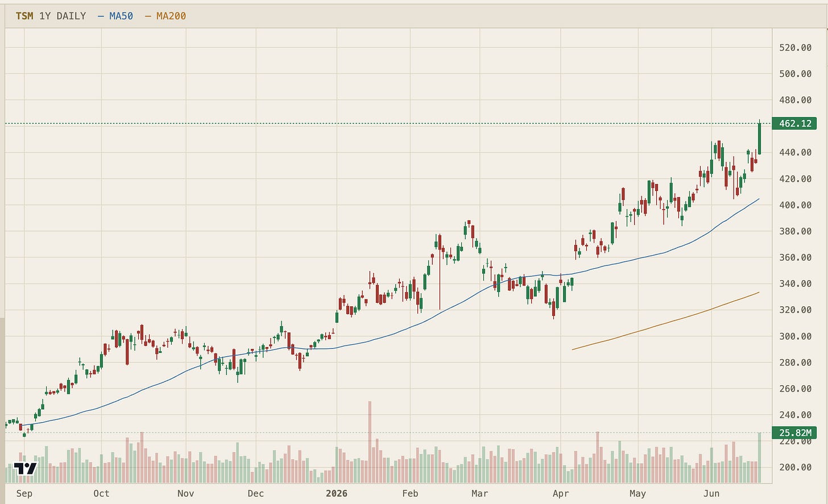This screenshot has height=504, width=828.
Task: Click the Jun label on time axis
Action: tap(711, 493)
